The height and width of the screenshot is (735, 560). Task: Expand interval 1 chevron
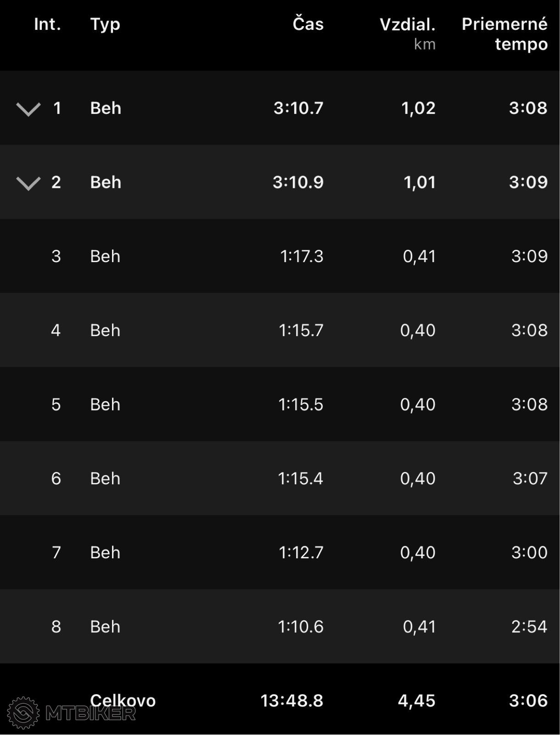tap(28, 109)
